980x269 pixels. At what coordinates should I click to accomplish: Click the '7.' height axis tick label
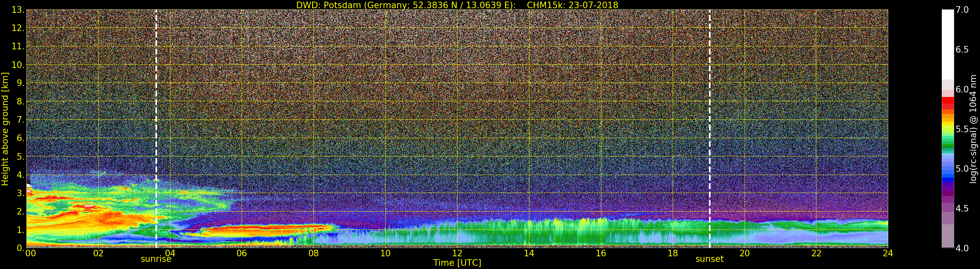pyautogui.click(x=21, y=120)
